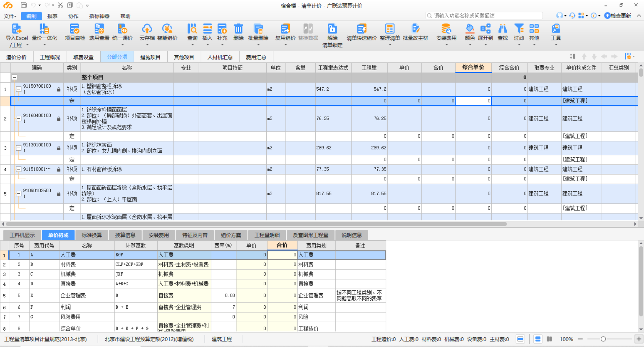Click the function search input box
This screenshot has width=644, height=347.
(x=484, y=16)
